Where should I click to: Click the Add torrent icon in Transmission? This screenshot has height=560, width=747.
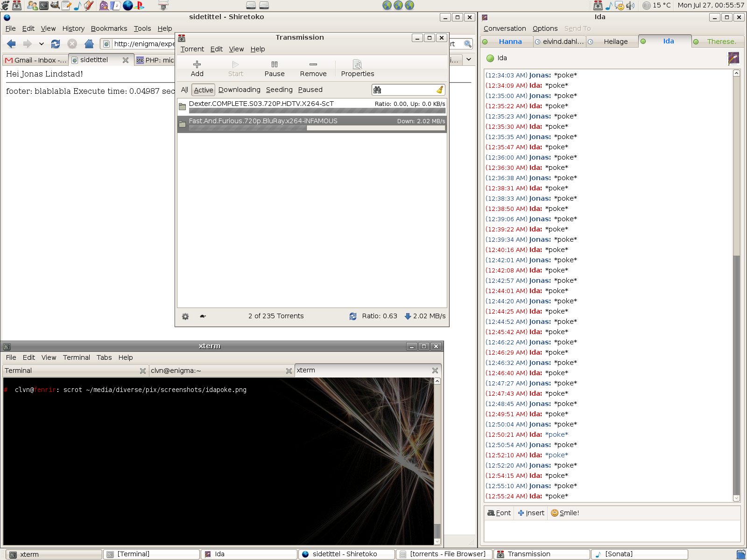click(x=197, y=64)
